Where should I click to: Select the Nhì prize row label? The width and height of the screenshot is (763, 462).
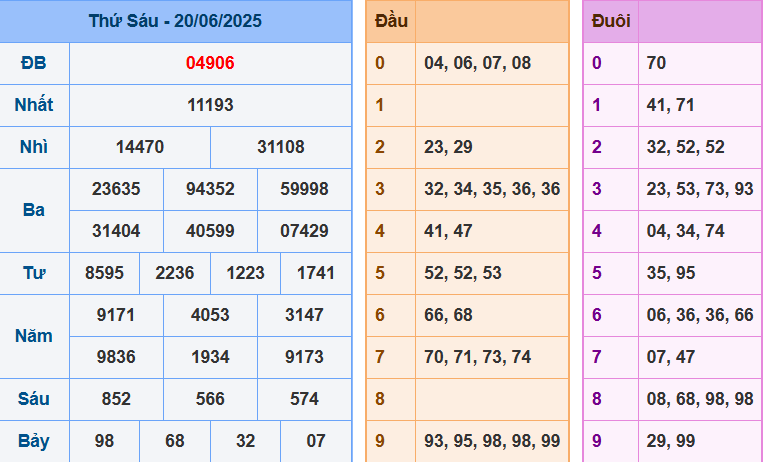coord(34,147)
